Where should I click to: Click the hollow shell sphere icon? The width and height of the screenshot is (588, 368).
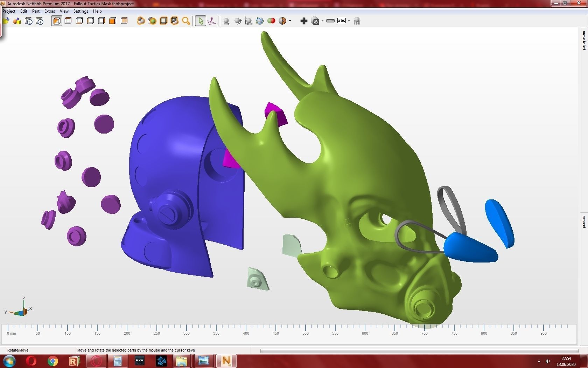tap(315, 21)
